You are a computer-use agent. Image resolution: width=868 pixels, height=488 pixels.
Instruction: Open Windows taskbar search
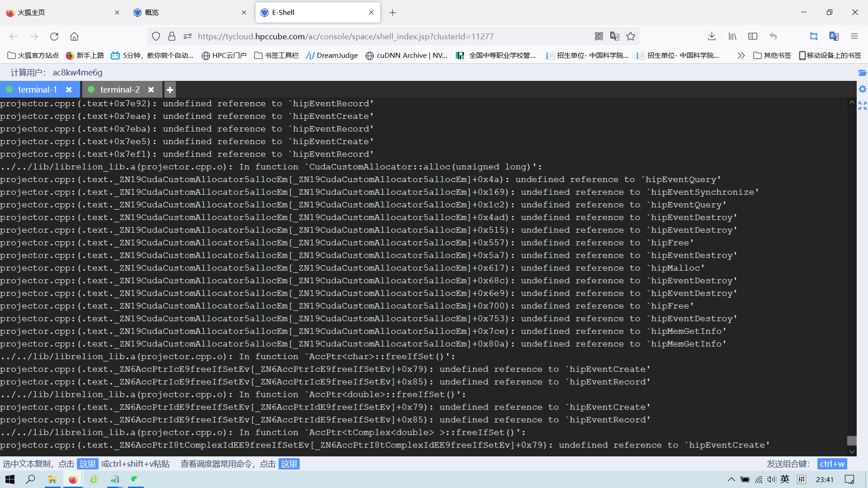(30, 479)
